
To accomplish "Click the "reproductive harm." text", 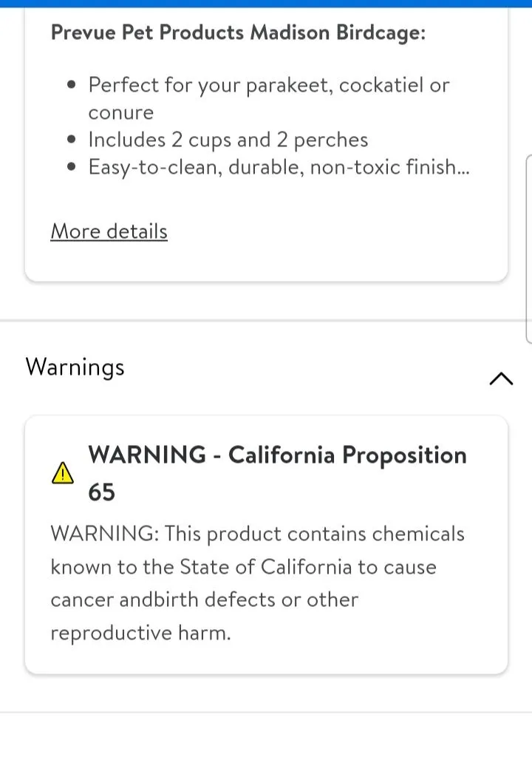I will pyautogui.click(x=140, y=633).
